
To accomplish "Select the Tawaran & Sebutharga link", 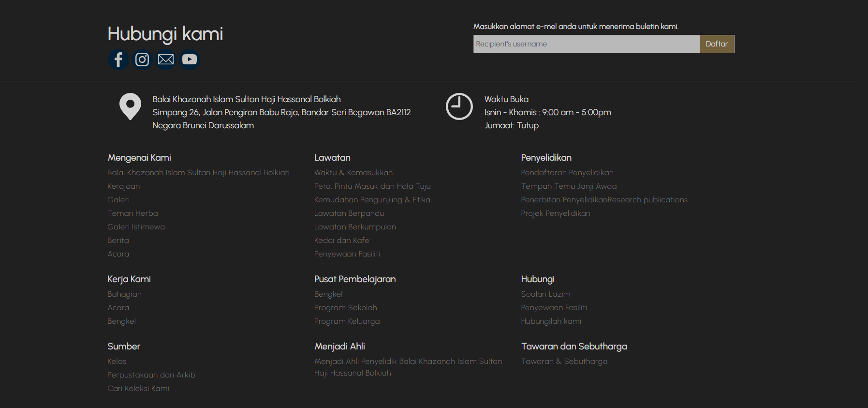I will pyautogui.click(x=564, y=362).
